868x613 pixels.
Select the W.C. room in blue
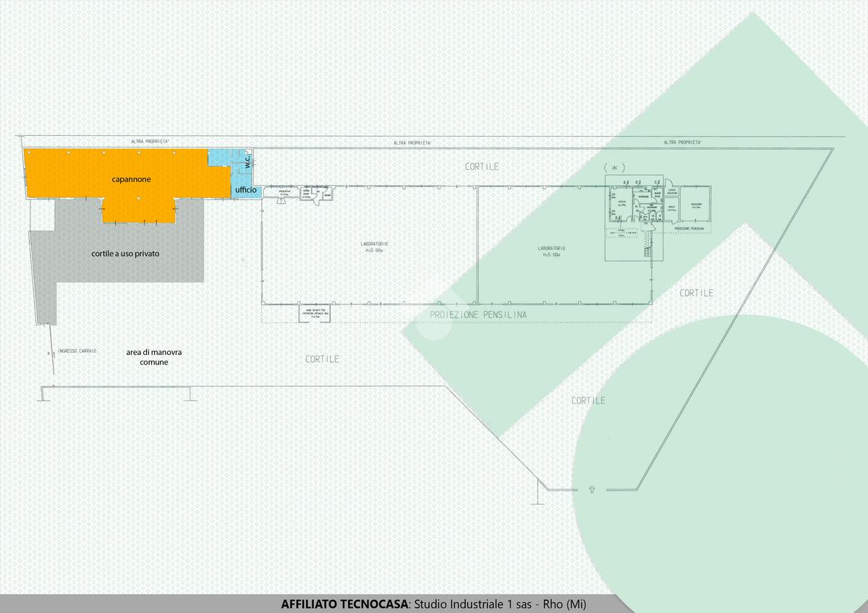(x=247, y=163)
